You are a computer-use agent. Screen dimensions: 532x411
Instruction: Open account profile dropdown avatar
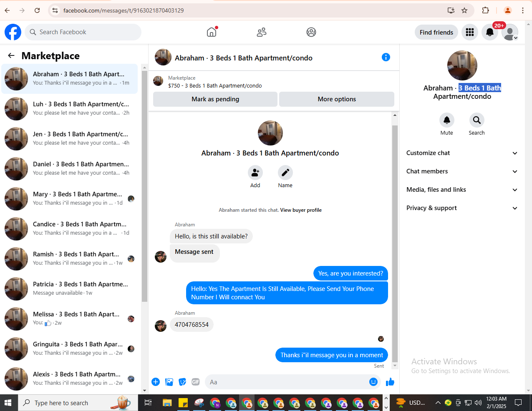[510, 32]
